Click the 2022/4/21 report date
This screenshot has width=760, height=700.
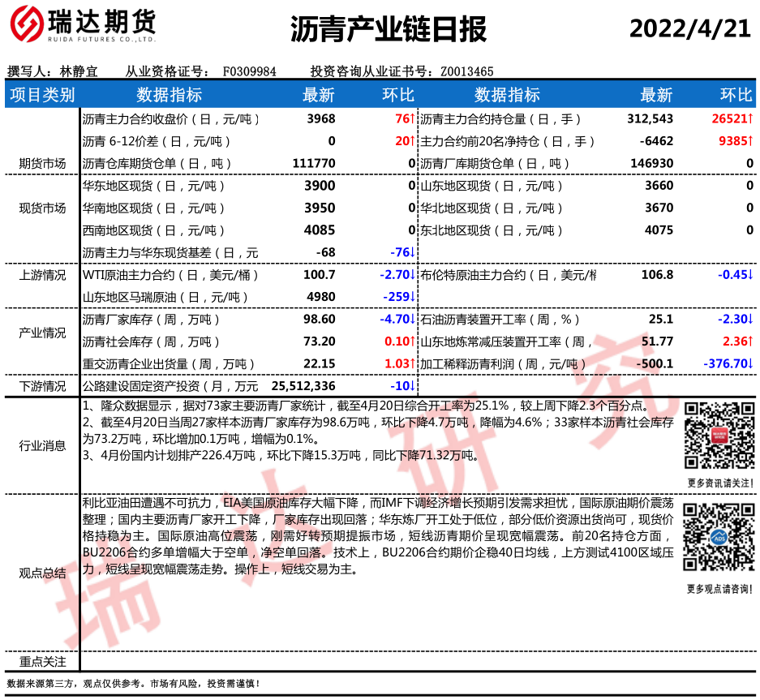[690, 28]
